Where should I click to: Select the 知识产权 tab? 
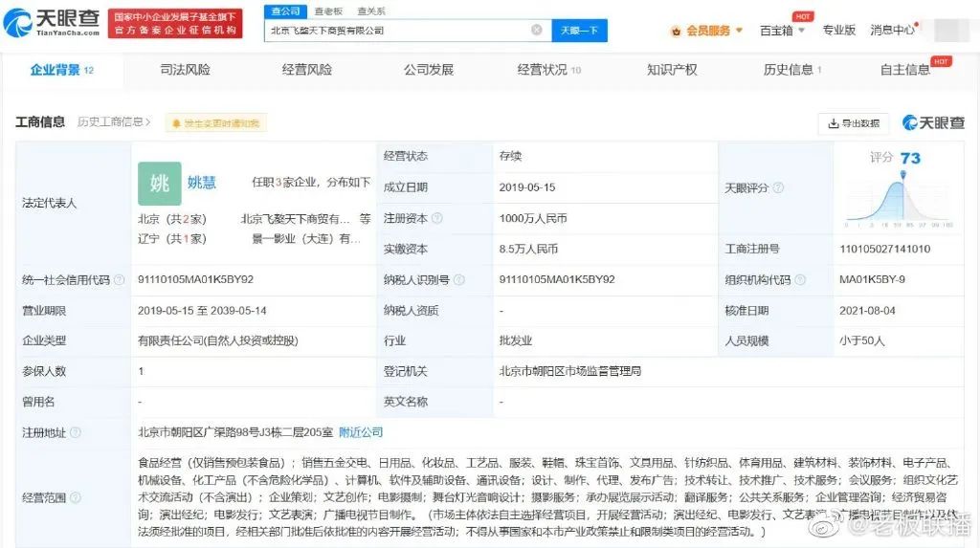click(672, 70)
